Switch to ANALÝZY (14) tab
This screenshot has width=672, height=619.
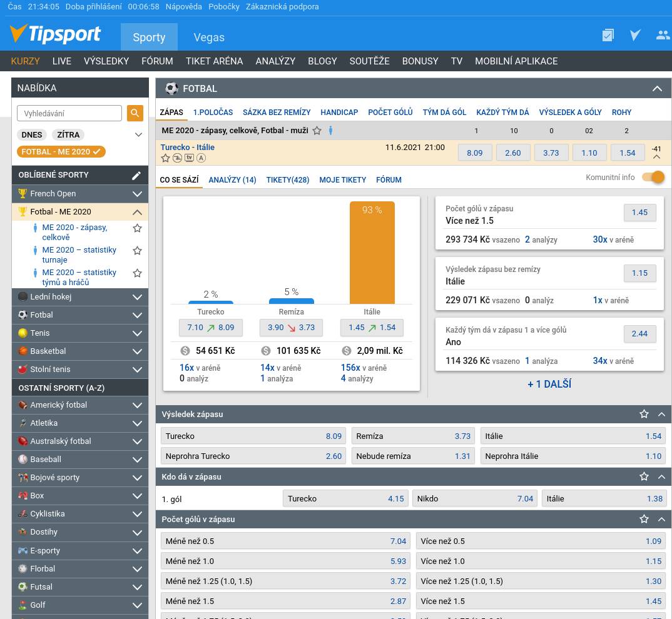(232, 180)
